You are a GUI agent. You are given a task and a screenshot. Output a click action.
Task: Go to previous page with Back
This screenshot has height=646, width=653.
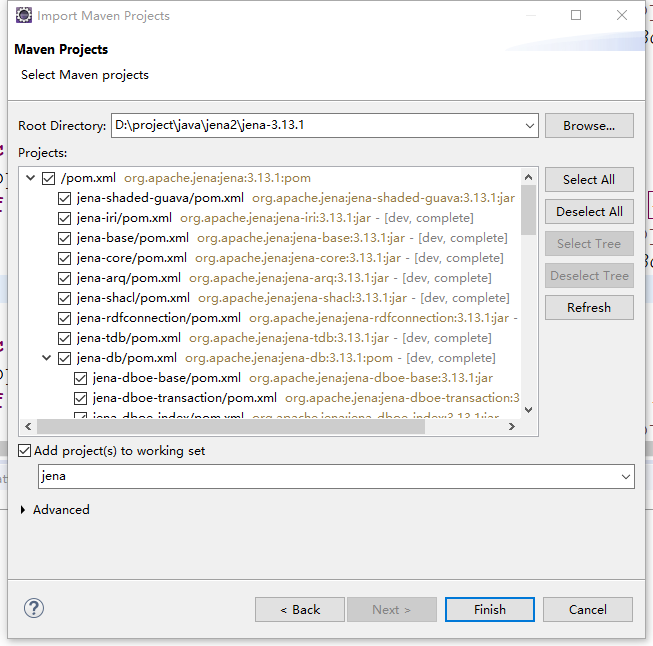tap(300, 609)
